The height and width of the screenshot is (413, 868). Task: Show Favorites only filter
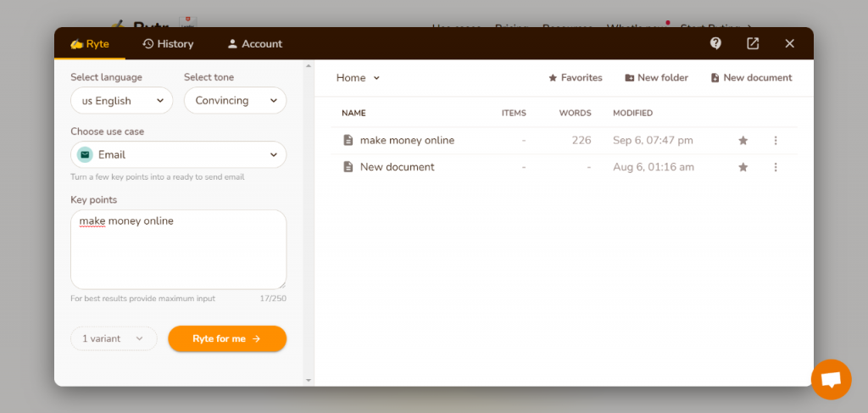click(x=576, y=78)
